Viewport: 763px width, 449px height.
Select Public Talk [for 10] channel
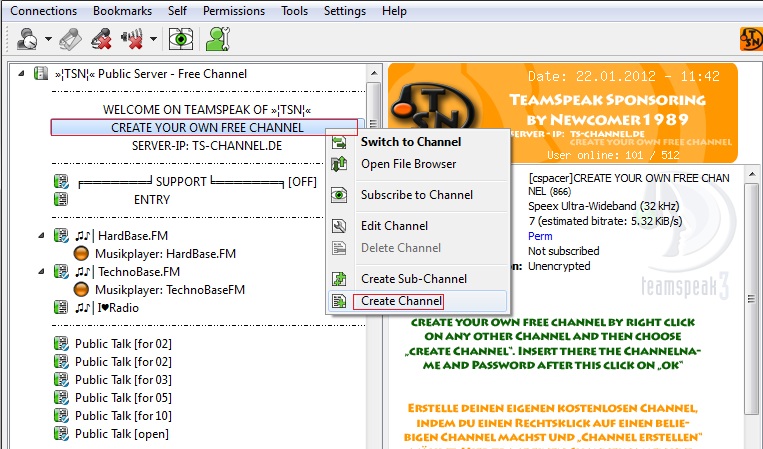(123, 416)
